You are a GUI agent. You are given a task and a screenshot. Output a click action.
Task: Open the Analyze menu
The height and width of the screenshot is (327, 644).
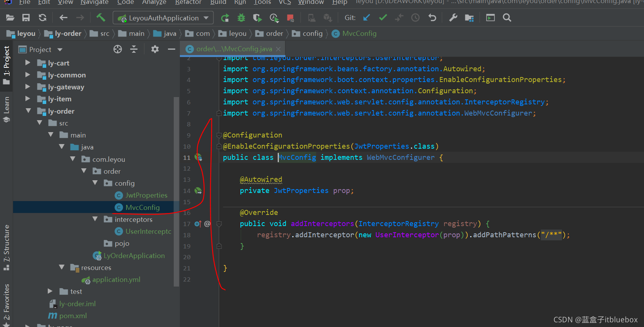[154, 2]
